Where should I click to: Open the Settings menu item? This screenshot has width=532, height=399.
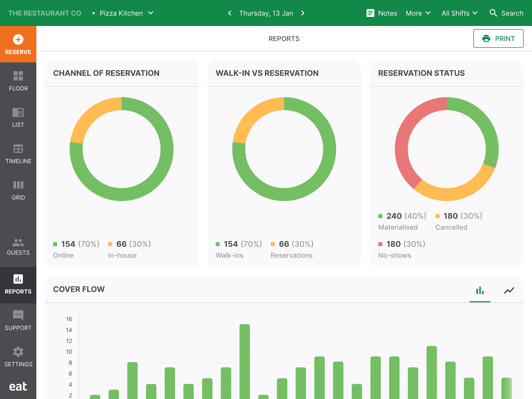18,357
